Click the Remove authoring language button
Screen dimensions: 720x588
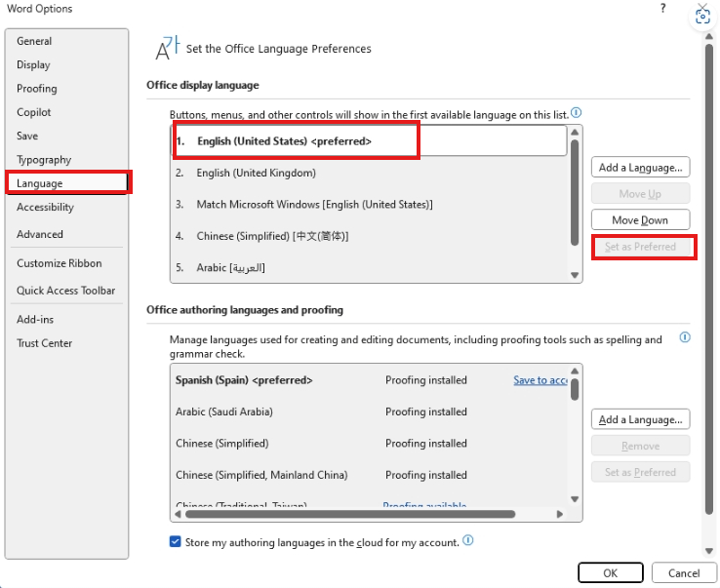(640, 447)
